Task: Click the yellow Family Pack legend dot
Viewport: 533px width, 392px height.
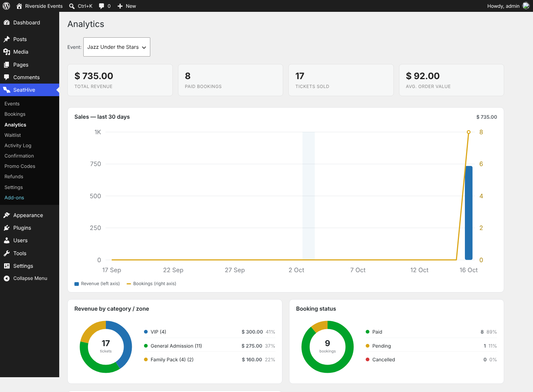Action: 146,359
